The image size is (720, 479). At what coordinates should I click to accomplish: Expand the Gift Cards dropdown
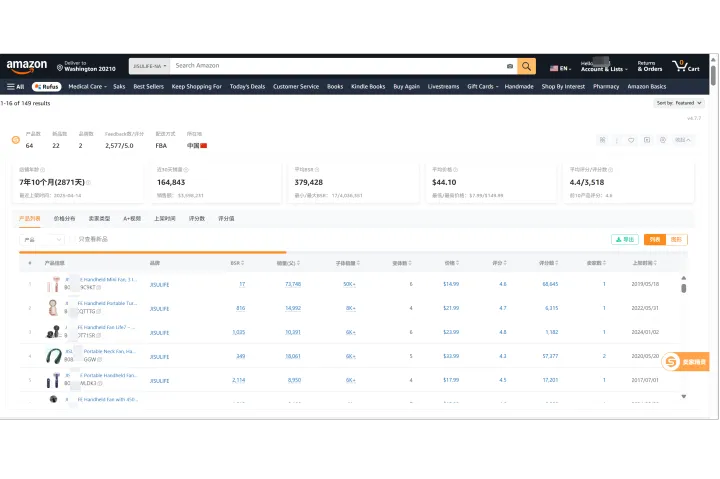pyautogui.click(x=483, y=86)
